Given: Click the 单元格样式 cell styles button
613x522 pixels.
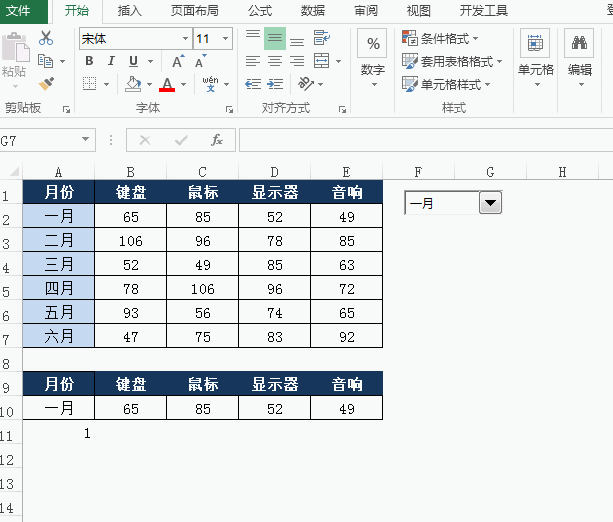Looking at the screenshot, I should [x=443, y=84].
